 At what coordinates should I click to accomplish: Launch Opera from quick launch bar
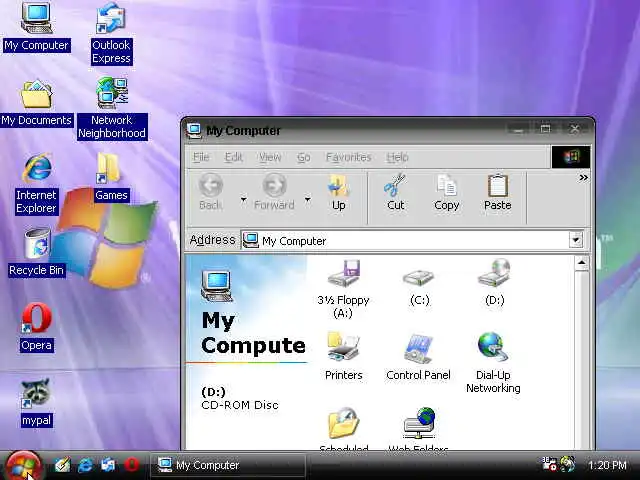click(x=131, y=465)
